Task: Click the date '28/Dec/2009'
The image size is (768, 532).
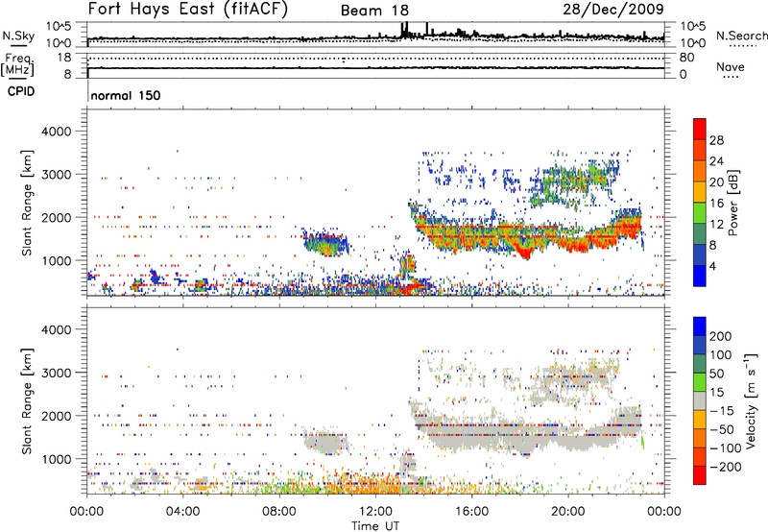Action: pos(613,9)
